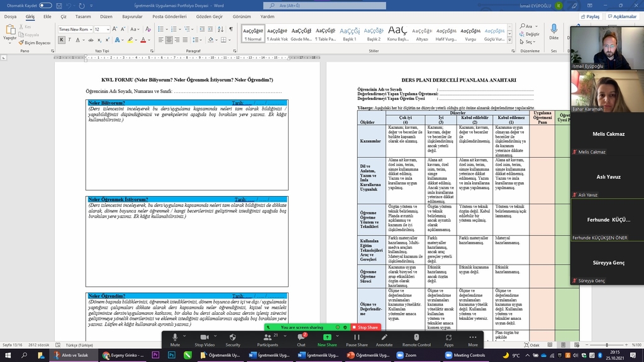
Task: Apply the red font color
Action: point(143,40)
